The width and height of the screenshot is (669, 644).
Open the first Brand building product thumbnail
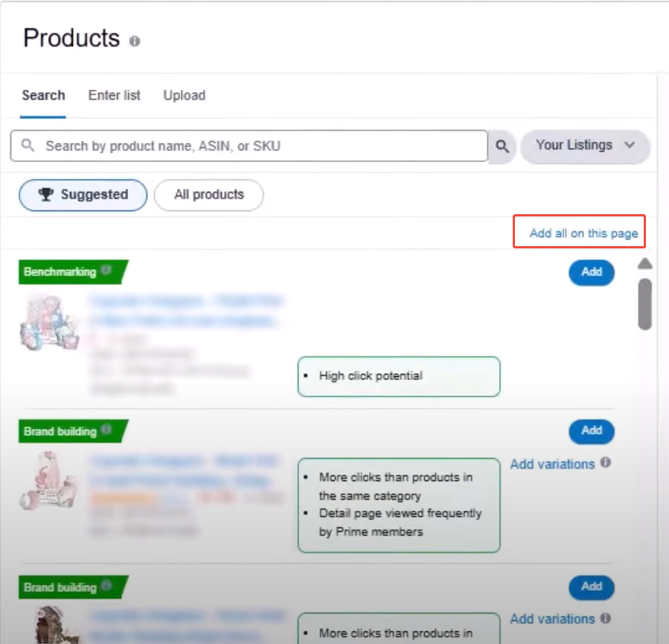point(49,480)
